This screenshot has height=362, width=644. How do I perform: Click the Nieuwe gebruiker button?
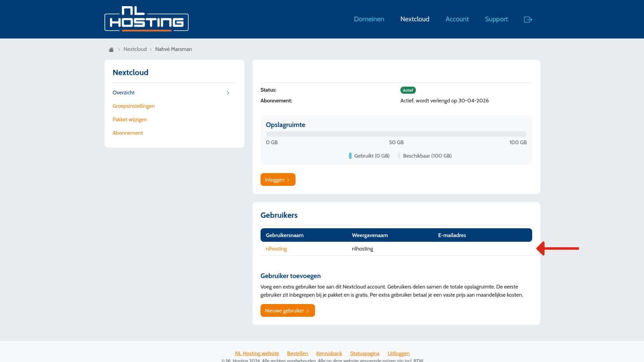(287, 310)
